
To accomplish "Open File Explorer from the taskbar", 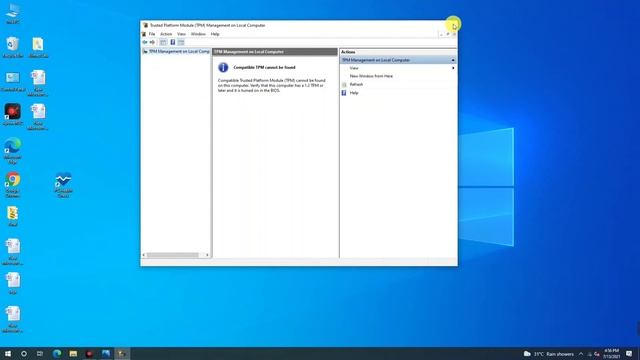I will [73, 353].
